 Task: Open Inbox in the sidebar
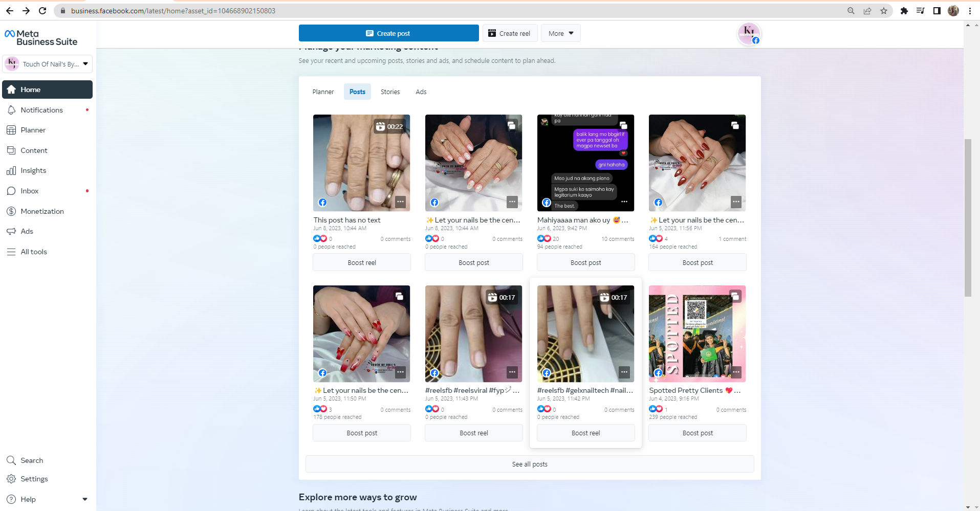tap(48, 191)
